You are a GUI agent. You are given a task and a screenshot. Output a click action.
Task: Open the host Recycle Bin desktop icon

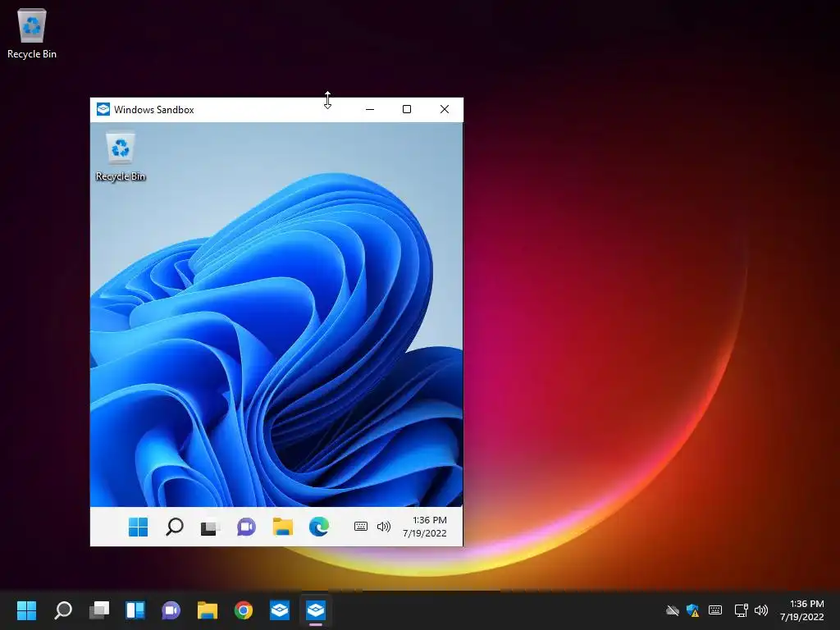[32, 34]
